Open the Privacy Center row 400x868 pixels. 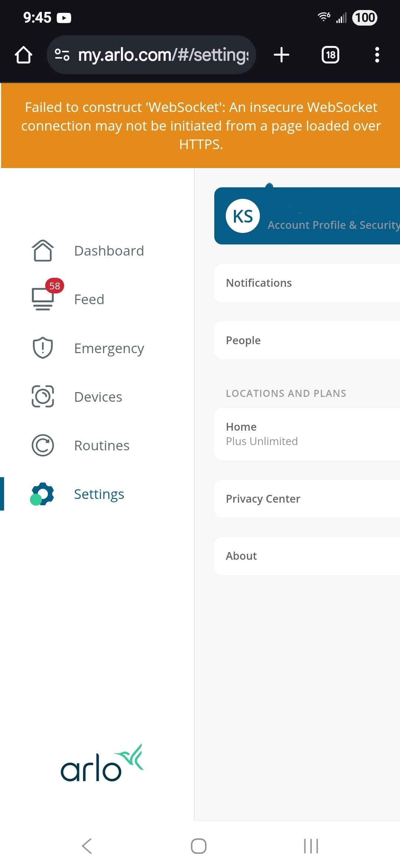click(307, 499)
